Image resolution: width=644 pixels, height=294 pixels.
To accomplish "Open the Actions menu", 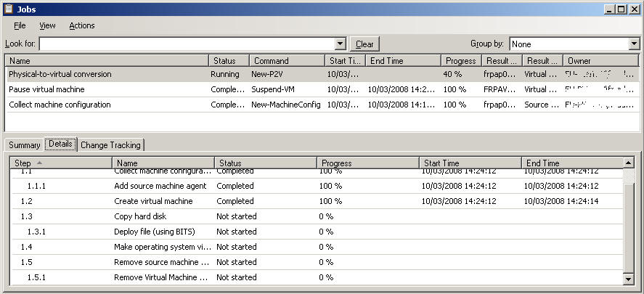I will point(82,25).
